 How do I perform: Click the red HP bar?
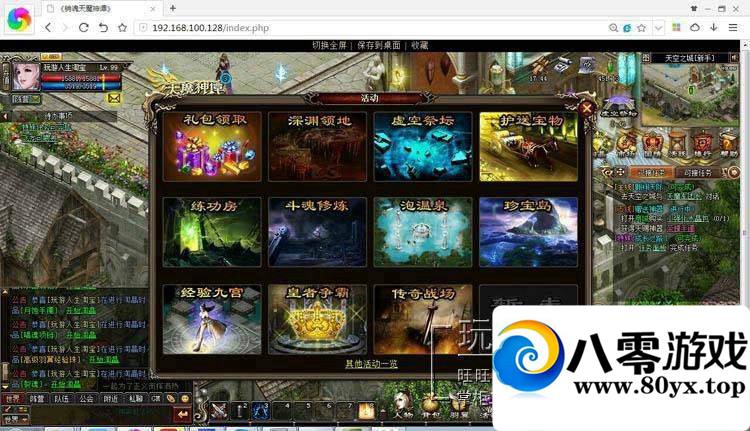click(81, 78)
